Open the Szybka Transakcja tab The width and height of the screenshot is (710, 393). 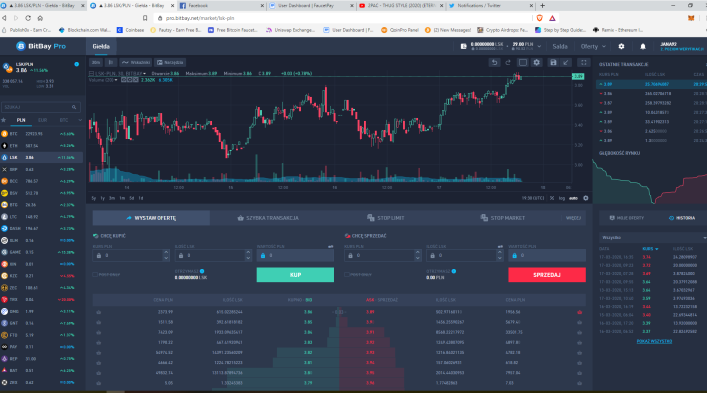coord(268,218)
